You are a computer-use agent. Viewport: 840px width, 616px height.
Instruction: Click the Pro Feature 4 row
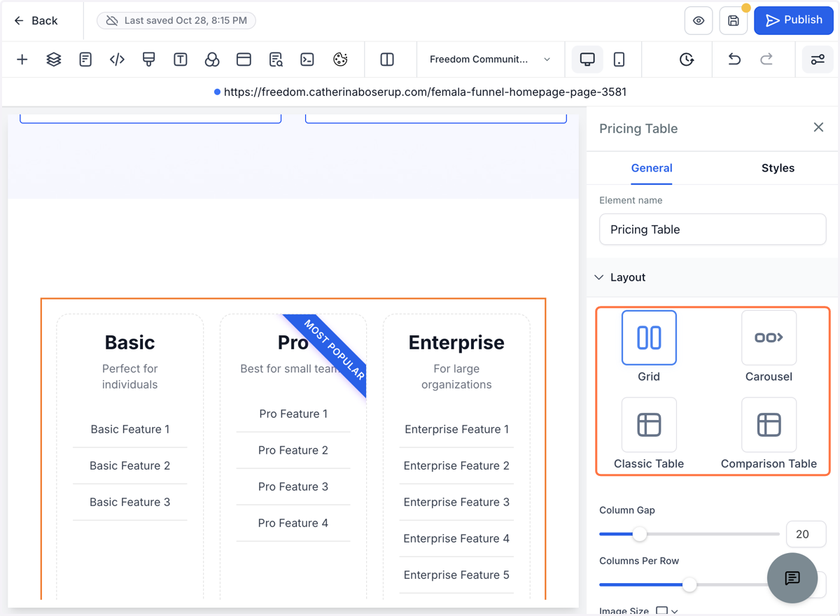tap(293, 523)
